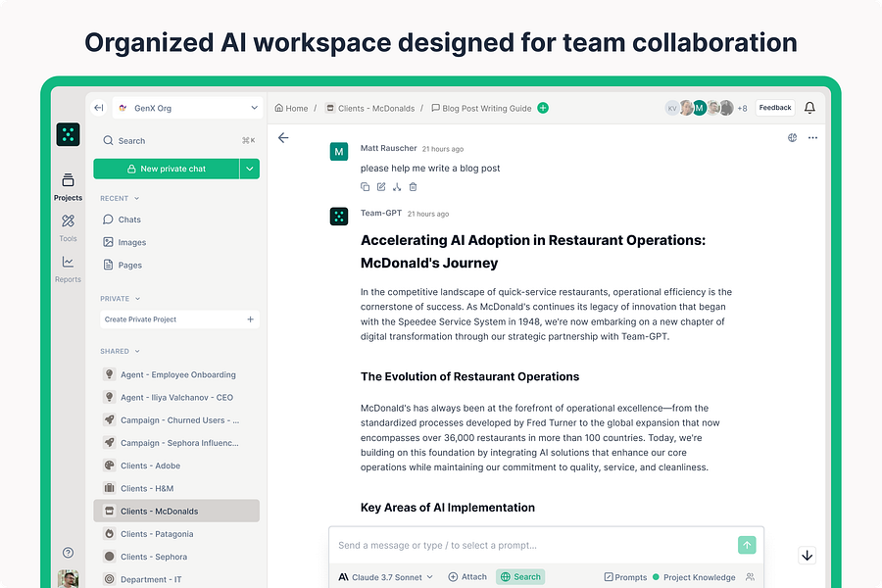This screenshot has height=588, width=882.
Task: Open Clients - Sephora project
Action: [176, 557]
